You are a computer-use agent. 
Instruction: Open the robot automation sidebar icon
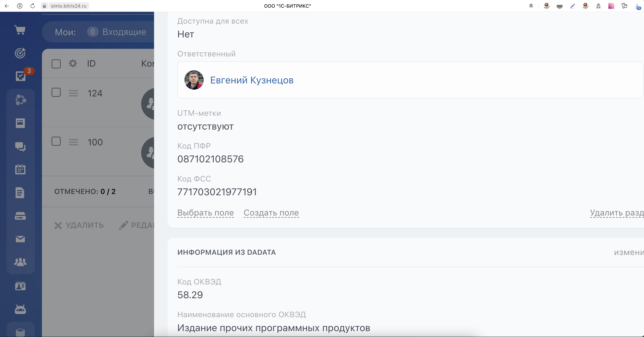click(x=20, y=310)
